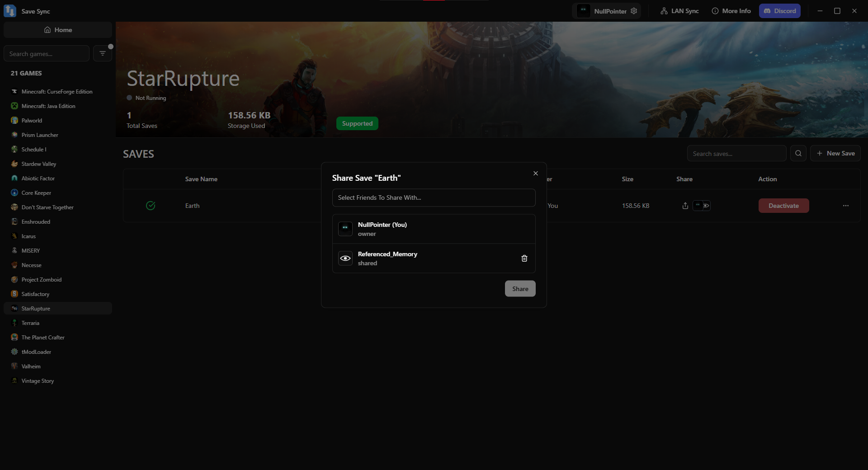Click the green active checkmark for Earth
This screenshot has width=868, height=470.
151,206
